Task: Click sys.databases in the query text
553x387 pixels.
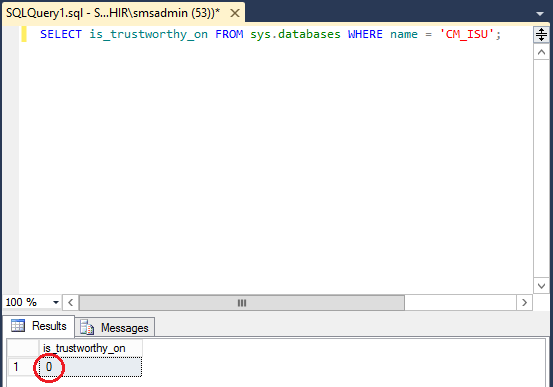Action: tap(295, 35)
